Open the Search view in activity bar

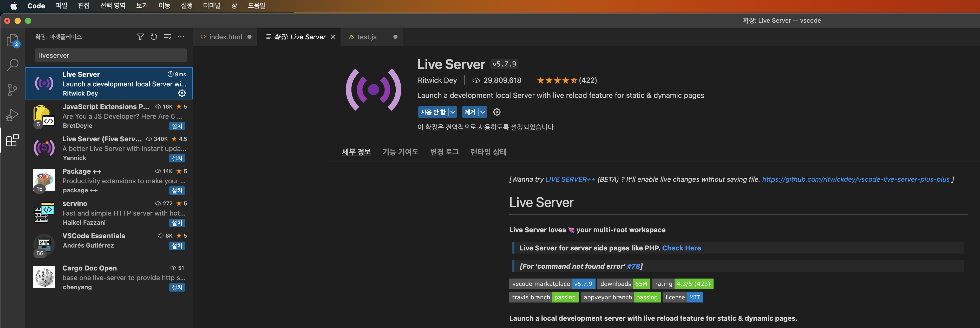12,65
